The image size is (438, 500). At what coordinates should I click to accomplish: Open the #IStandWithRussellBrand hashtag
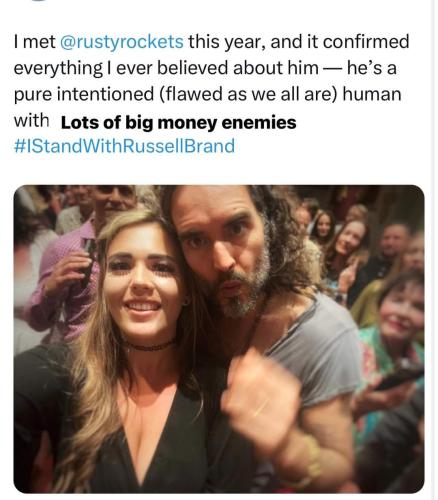[124, 146]
